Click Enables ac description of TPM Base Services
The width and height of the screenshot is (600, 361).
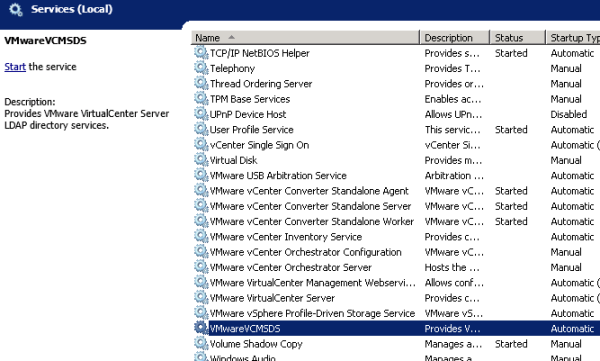[x=453, y=99]
